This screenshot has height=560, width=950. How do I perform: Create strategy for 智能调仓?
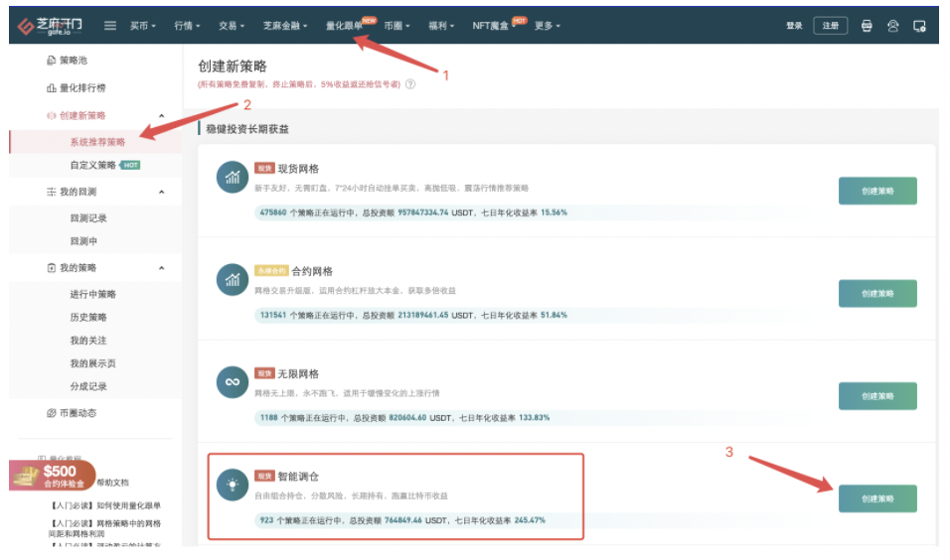pos(877,498)
